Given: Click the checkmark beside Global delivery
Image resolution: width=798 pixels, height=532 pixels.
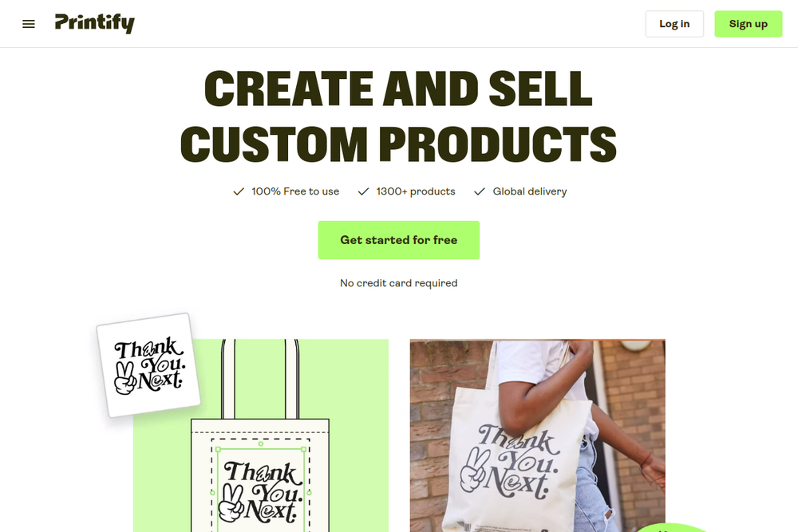Looking at the screenshot, I should pos(480,191).
